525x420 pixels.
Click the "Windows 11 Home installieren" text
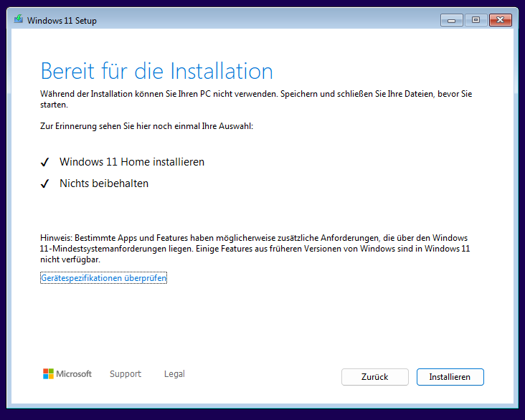132,162
